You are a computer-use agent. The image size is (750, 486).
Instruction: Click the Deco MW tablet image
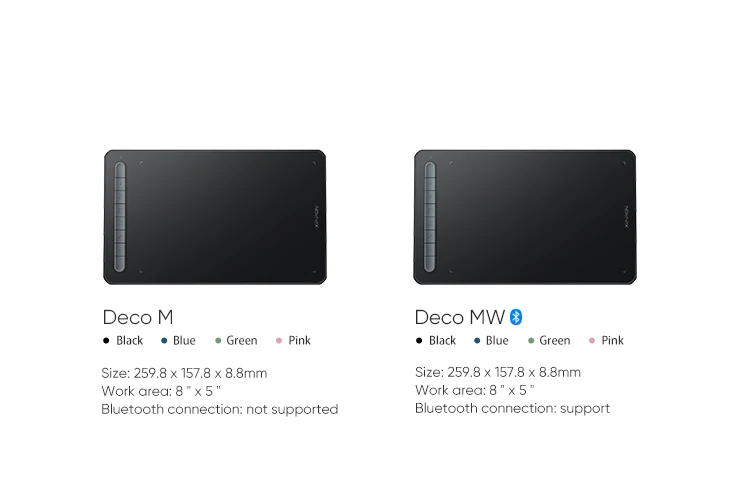[525, 217]
